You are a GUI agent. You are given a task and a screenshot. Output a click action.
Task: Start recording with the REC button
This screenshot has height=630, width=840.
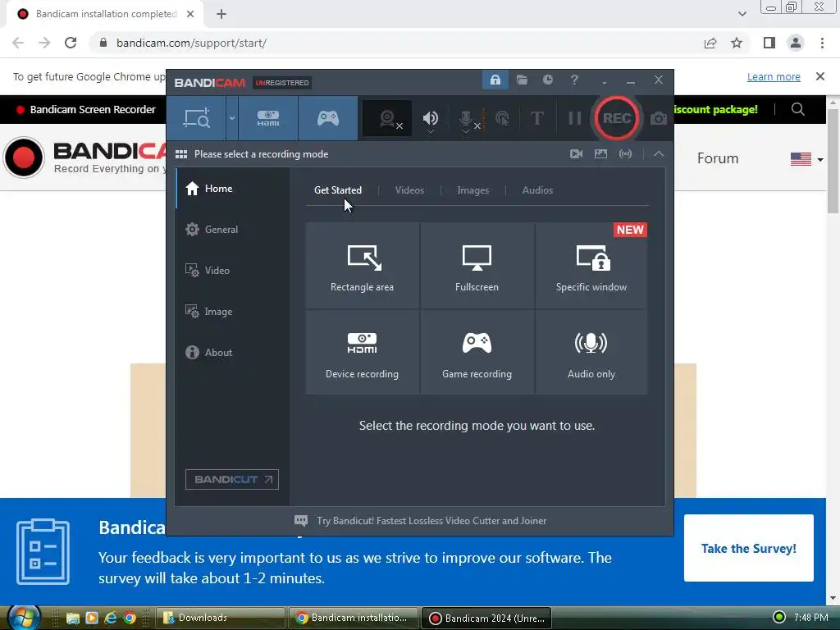[617, 118]
